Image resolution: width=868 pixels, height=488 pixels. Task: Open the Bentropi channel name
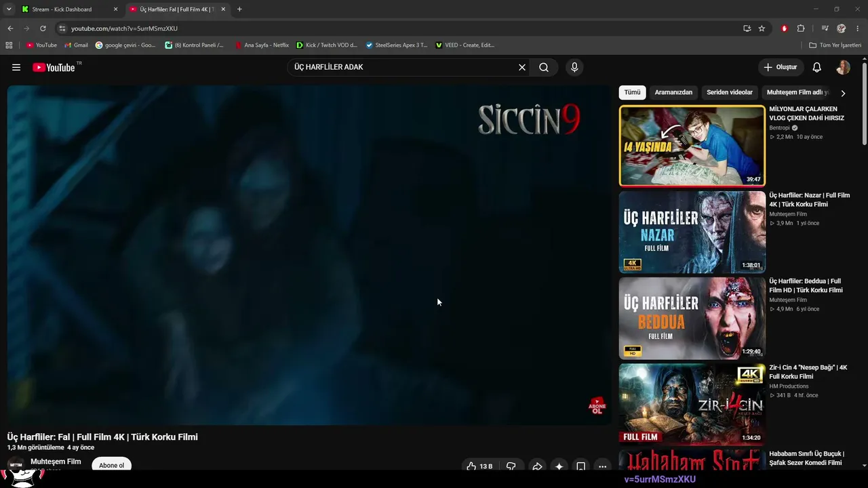coord(780,127)
